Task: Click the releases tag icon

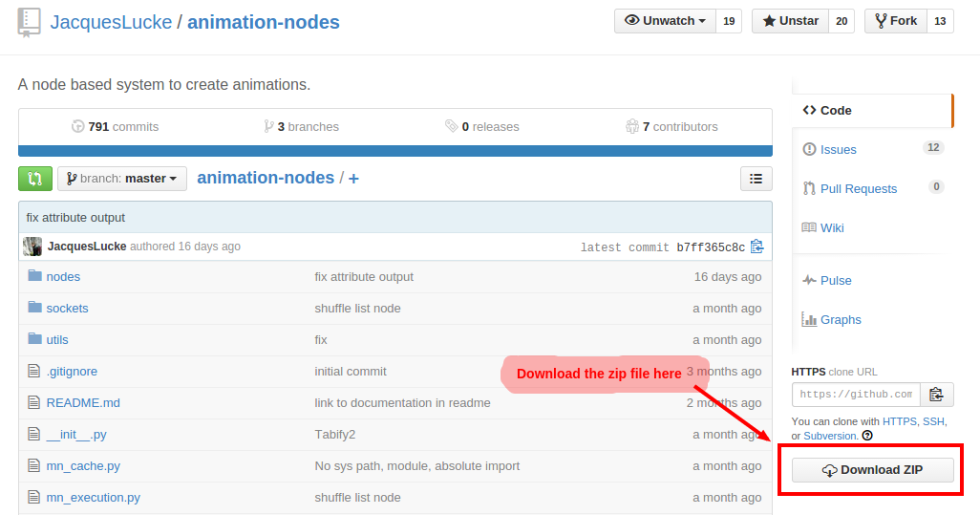Action: coord(451,126)
